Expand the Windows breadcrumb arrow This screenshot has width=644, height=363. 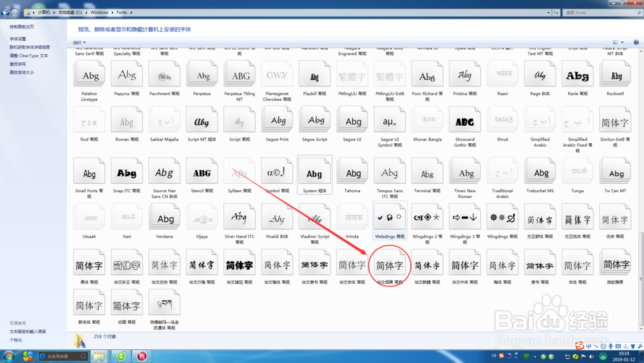pyautogui.click(x=113, y=13)
